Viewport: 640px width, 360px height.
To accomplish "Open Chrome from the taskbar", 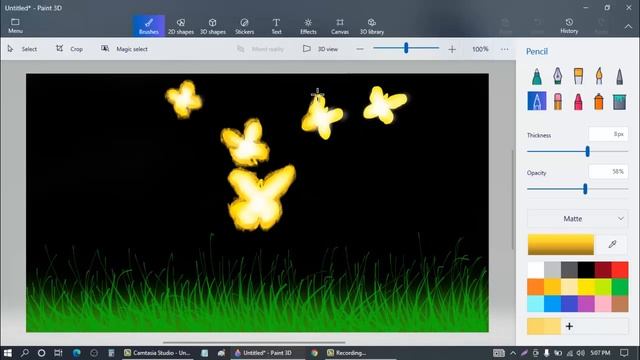I will (314, 353).
